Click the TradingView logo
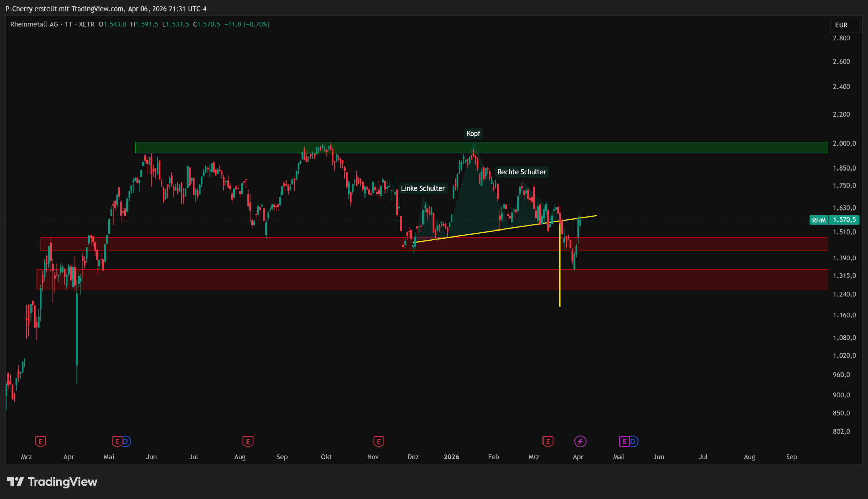Viewport: 868px width, 499px height. click(52, 482)
